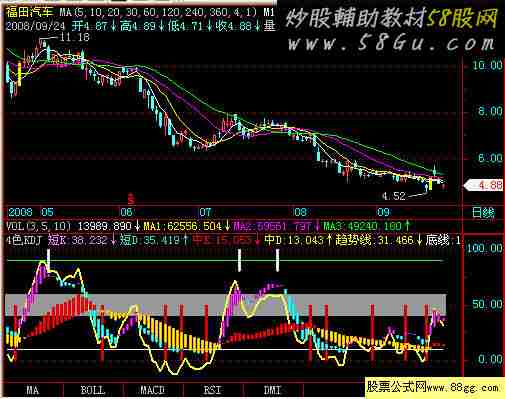
Task: Open the DMI indicator tab
Action: point(273,390)
